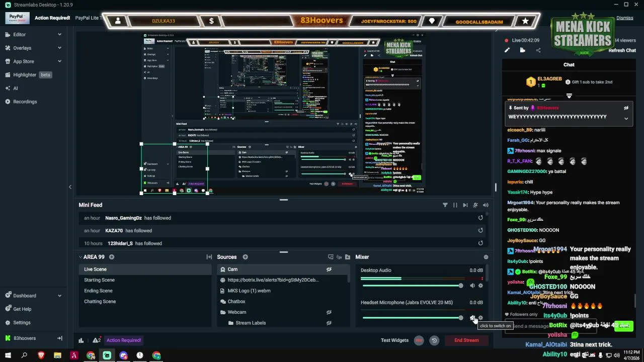
Task: Add a new source with plus icon
Action: 245,257
